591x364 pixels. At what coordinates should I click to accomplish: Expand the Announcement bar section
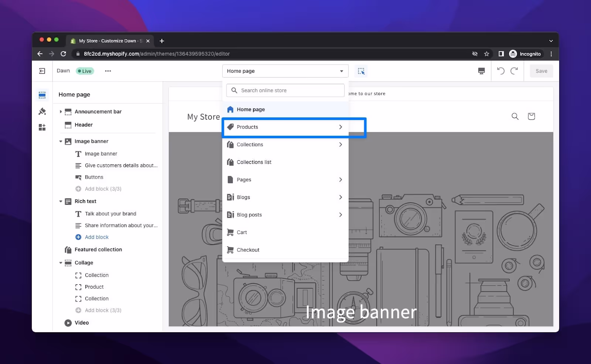pyautogui.click(x=61, y=111)
